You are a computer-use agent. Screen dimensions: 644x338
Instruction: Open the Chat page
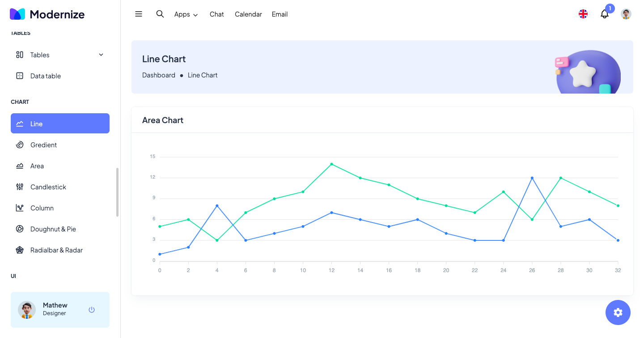tap(216, 14)
